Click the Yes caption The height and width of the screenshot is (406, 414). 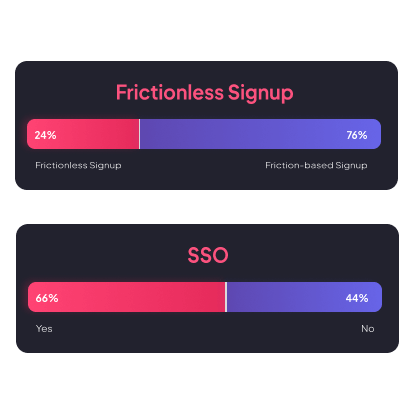pyautogui.click(x=44, y=329)
